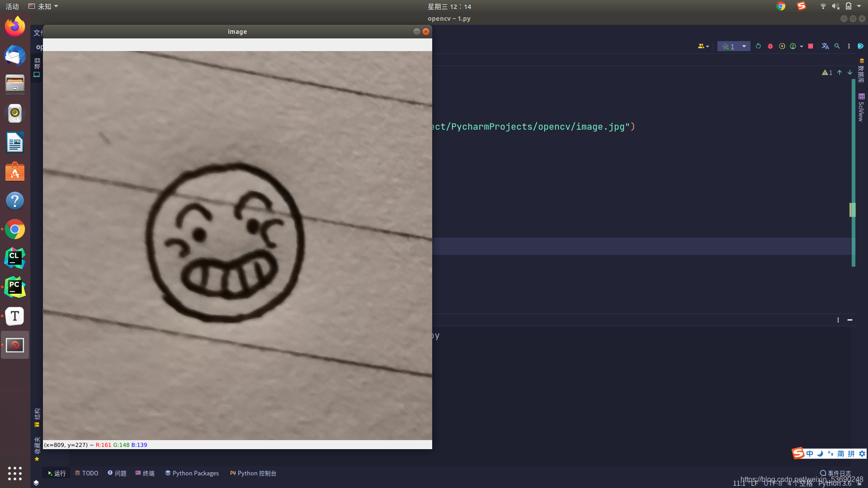Click the volume icon in top bar
Screen dimensions: 868x488
pyautogui.click(x=835, y=6)
